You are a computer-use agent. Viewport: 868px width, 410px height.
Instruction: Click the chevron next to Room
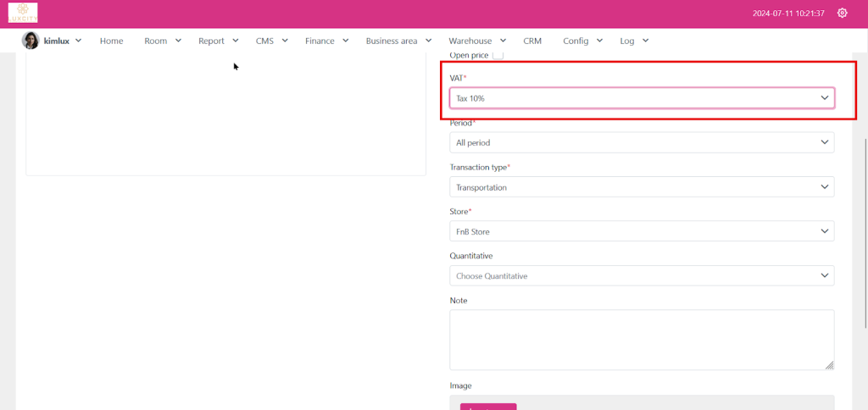coord(178,40)
